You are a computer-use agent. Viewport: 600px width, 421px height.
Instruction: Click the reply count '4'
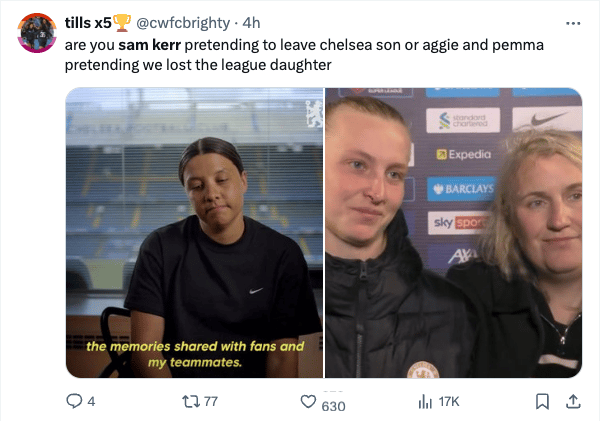91,401
